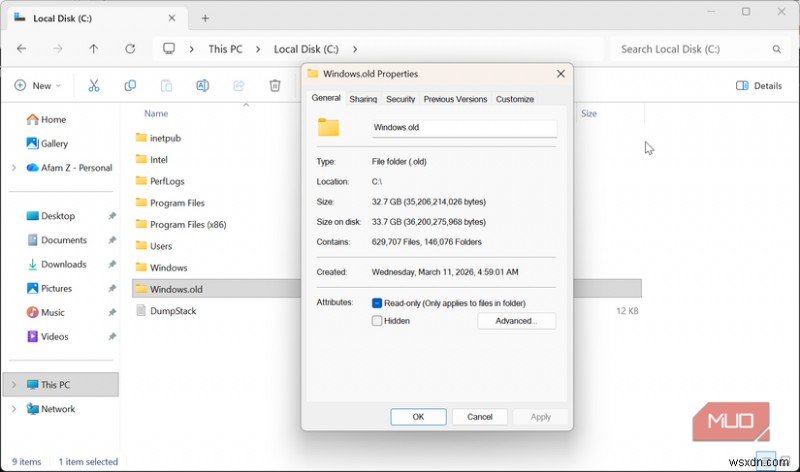800x472 pixels.
Task: Click Cancel in Properties dialog
Action: click(x=480, y=417)
